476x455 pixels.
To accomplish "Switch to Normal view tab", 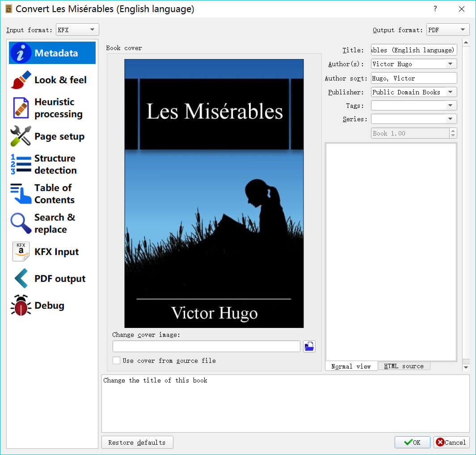I will click(351, 366).
